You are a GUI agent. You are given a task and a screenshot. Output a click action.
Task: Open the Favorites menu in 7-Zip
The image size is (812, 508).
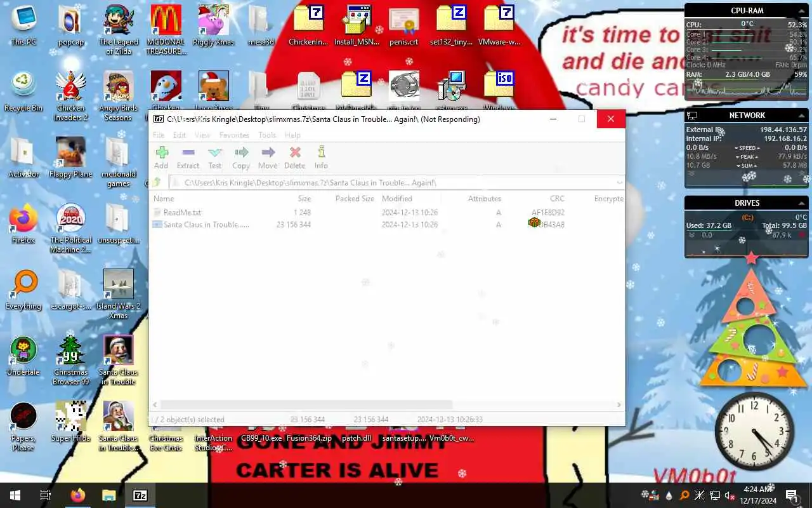(x=234, y=135)
